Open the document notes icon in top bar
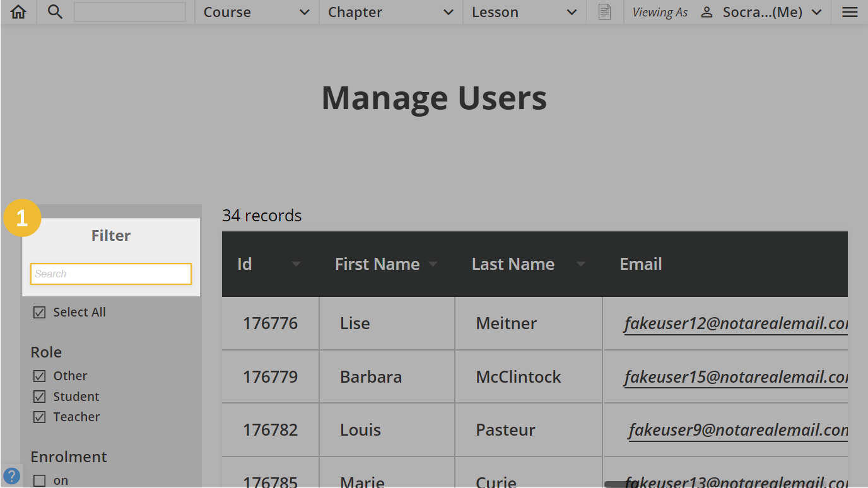Image resolution: width=868 pixels, height=488 pixels. click(604, 12)
